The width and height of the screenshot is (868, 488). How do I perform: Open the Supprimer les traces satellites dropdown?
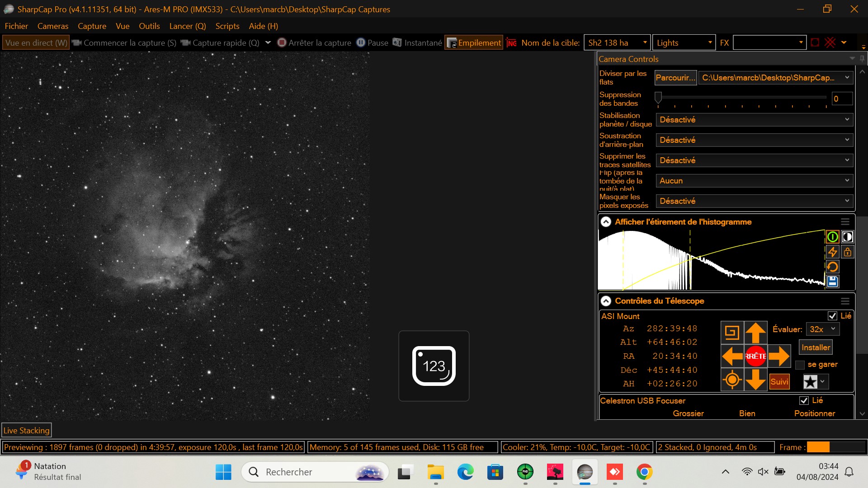[x=755, y=160]
